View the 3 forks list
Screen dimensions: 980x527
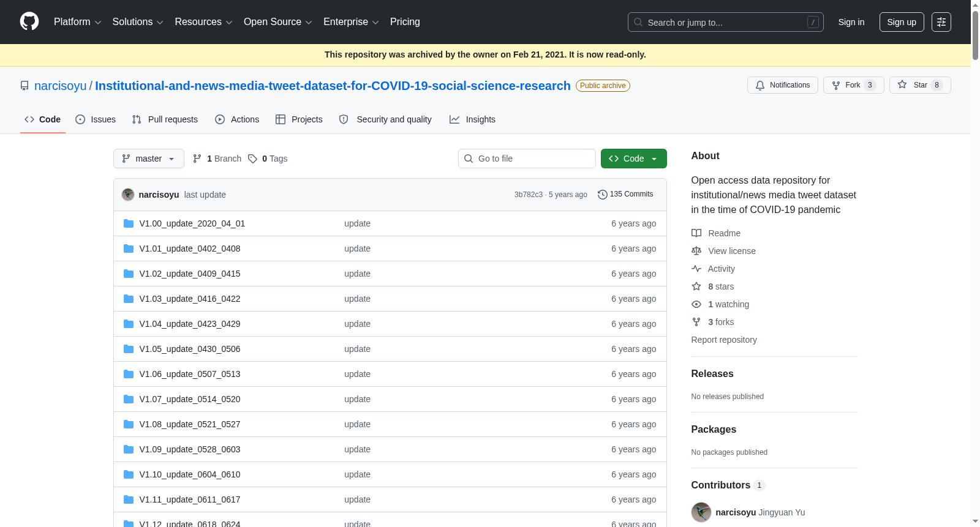[713, 322]
